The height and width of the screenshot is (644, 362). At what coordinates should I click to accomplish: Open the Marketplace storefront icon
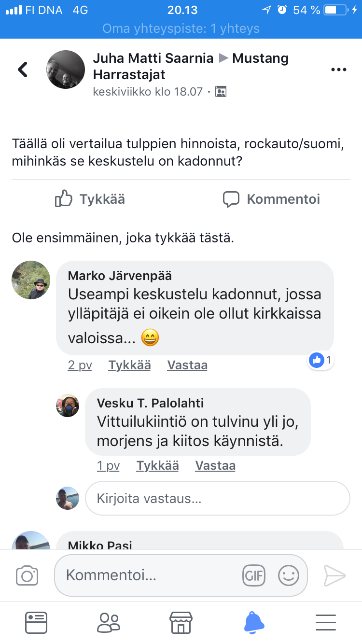[181, 622]
